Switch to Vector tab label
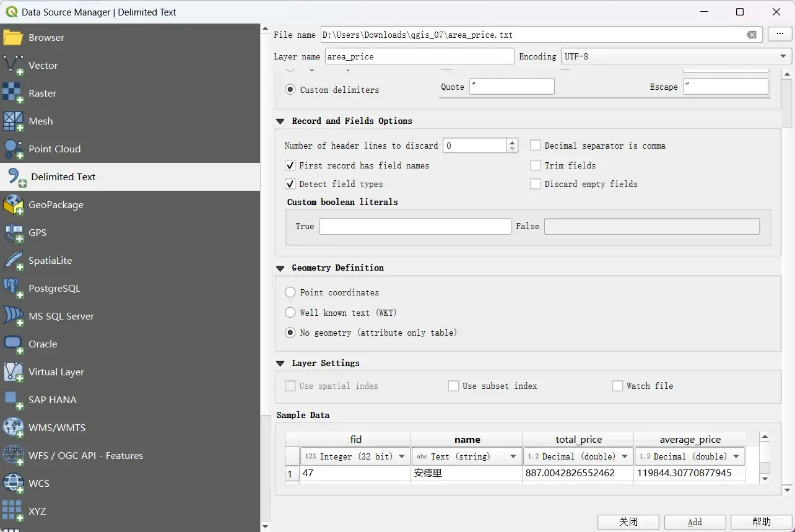The height and width of the screenshot is (532, 795). click(x=43, y=65)
